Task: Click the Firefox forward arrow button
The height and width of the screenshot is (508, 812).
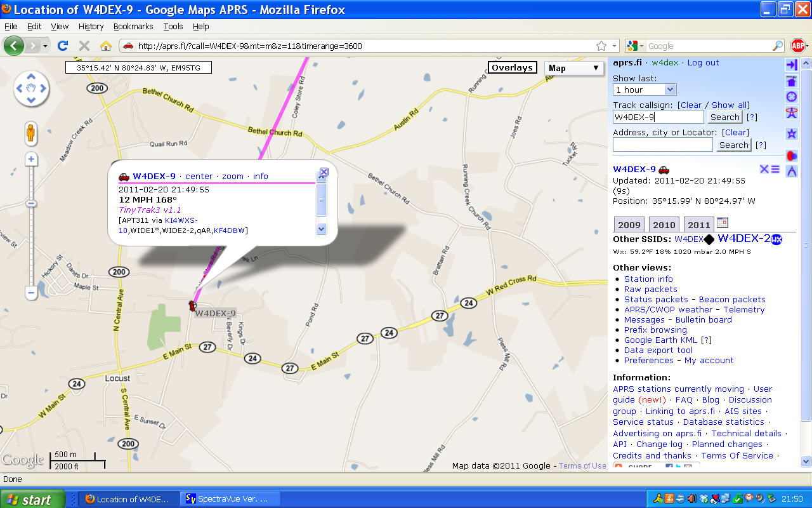Action: point(33,46)
